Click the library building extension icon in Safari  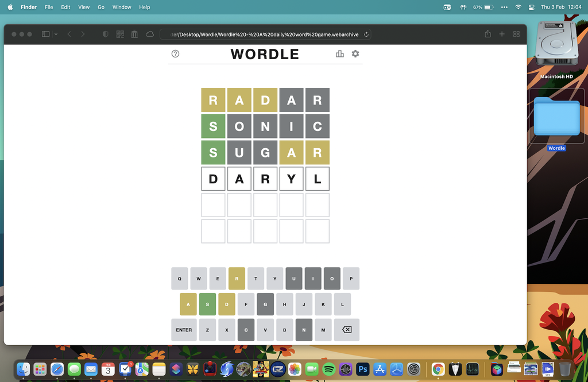[x=134, y=34]
